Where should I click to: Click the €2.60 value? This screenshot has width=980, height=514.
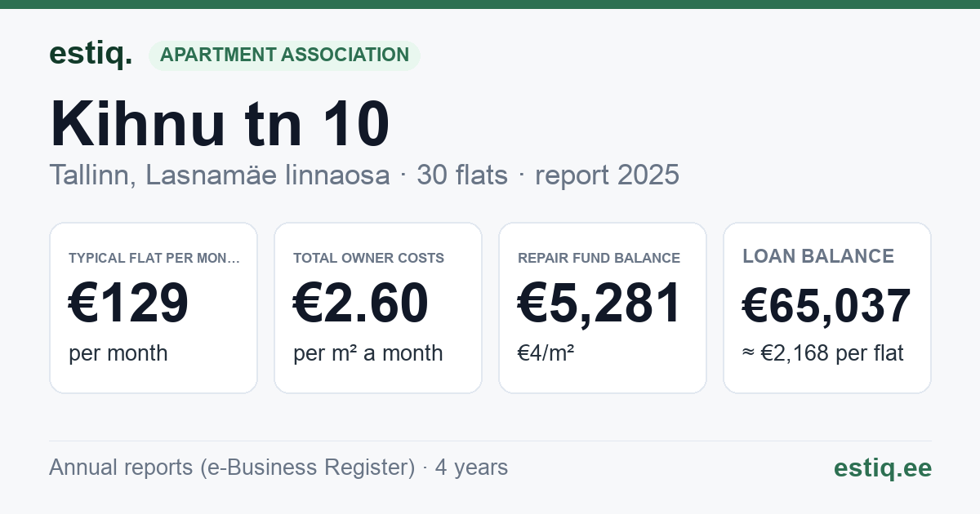(x=361, y=304)
